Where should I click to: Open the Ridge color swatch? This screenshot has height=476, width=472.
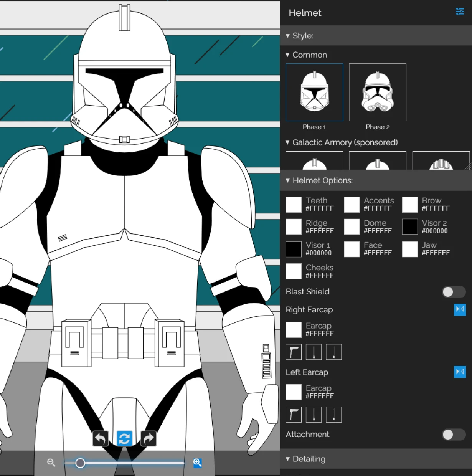[x=294, y=227]
